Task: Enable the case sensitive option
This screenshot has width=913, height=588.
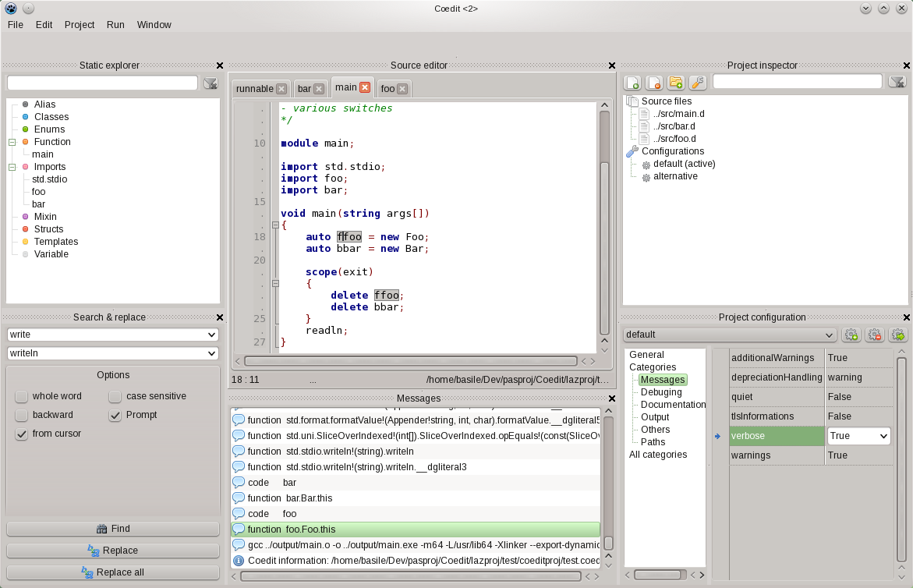Action: (115, 396)
